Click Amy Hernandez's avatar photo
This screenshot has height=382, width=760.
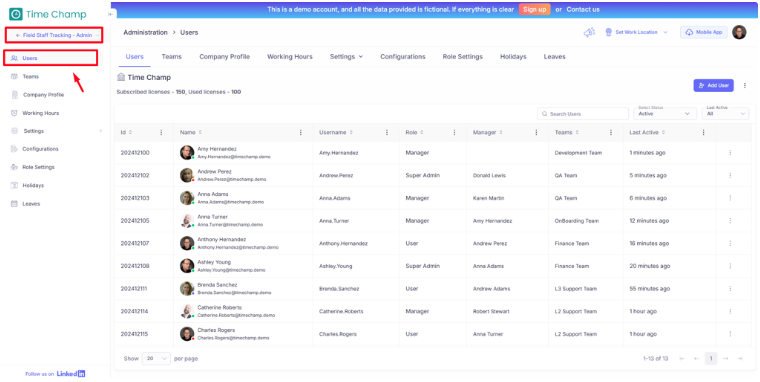pos(187,153)
